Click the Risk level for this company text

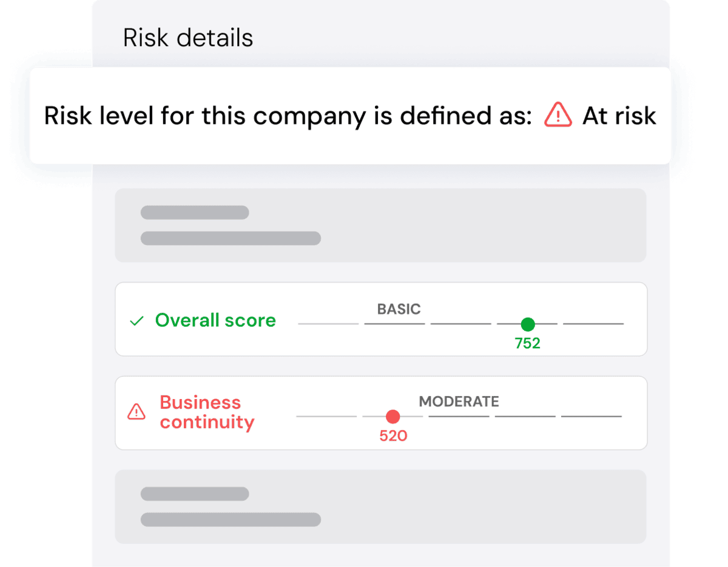(x=288, y=115)
